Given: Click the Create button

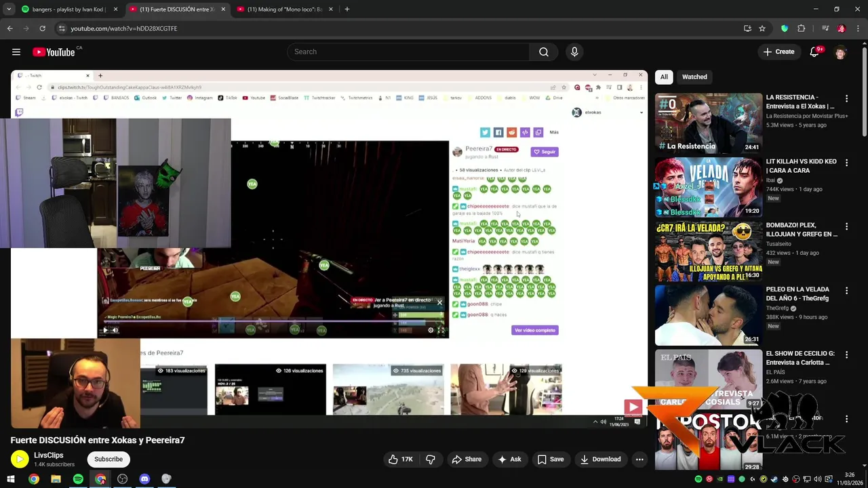Looking at the screenshot, I should [x=778, y=52].
